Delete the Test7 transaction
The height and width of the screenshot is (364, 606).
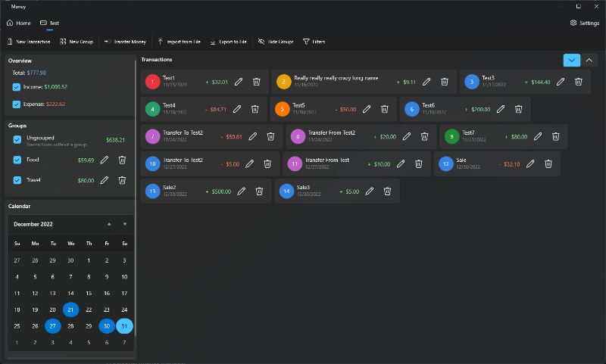pyautogui.click(x=555, y=137)
